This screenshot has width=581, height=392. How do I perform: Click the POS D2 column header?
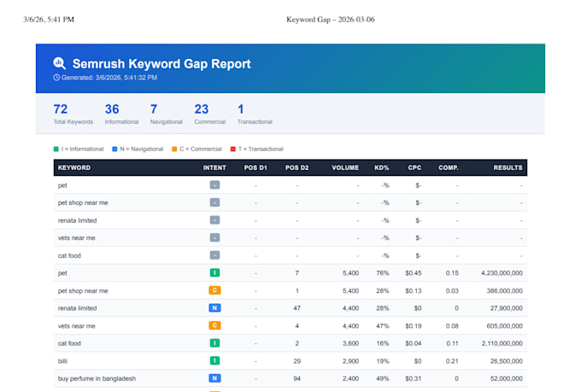(x=296, y=167)
